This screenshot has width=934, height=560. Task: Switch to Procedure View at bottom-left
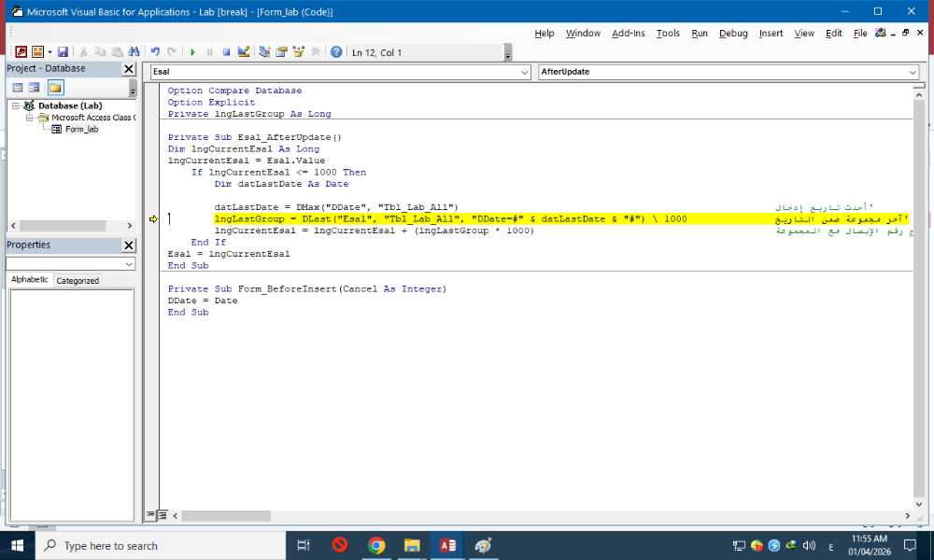pos(150,514)
